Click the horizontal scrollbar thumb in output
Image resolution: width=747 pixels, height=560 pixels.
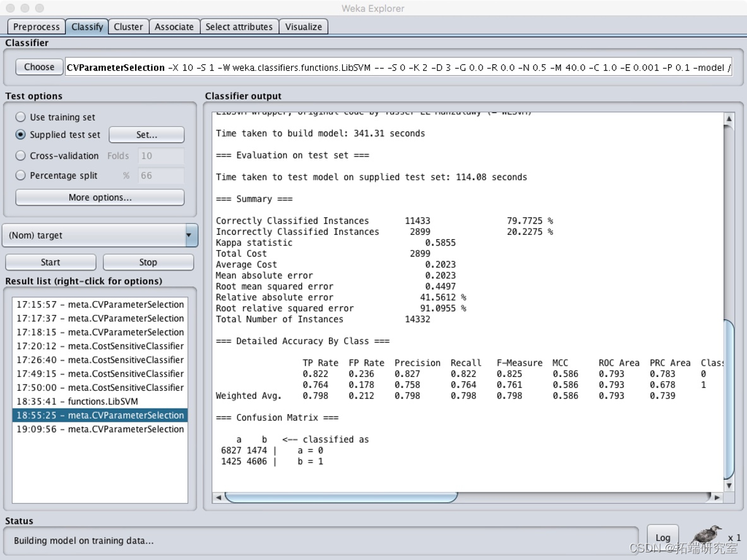(341, 497)
